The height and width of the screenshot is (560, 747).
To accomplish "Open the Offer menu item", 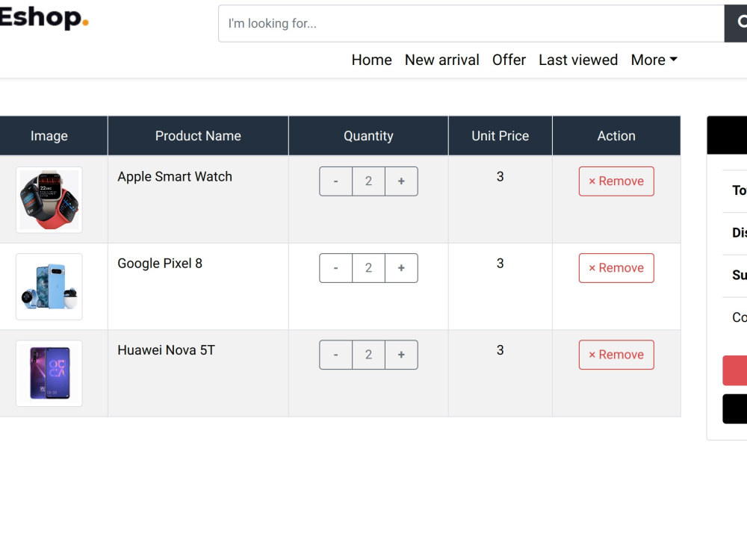I will coord(509,60).
